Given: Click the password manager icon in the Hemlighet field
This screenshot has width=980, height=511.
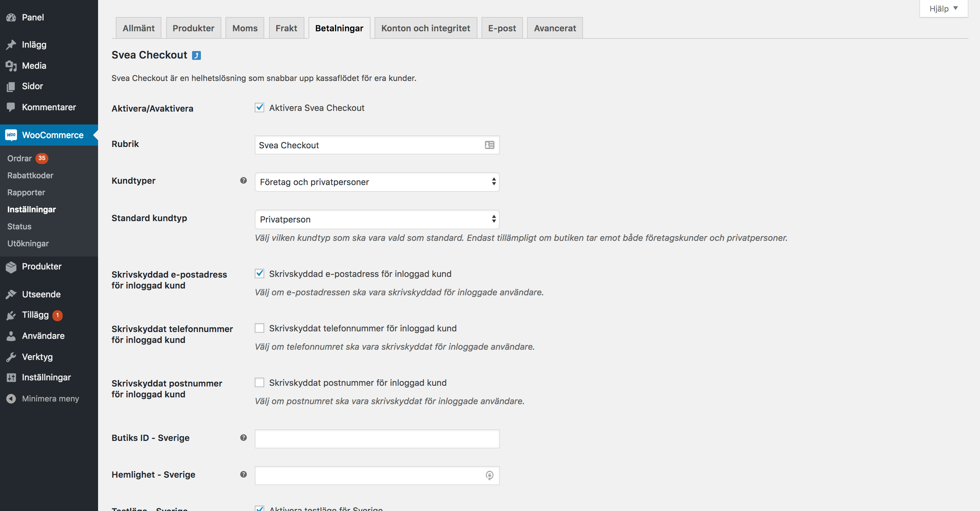Looking at the screenshot, I should pos(489,475).
